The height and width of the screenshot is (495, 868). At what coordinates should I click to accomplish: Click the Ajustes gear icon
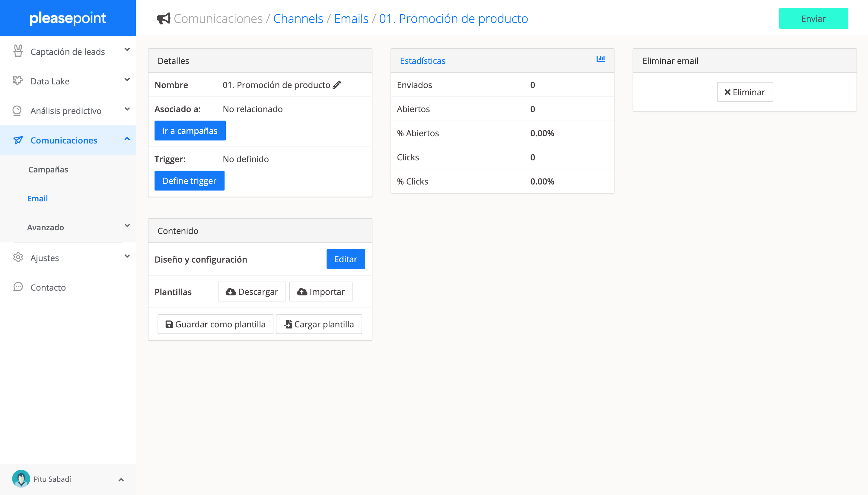tap(18, 258)
